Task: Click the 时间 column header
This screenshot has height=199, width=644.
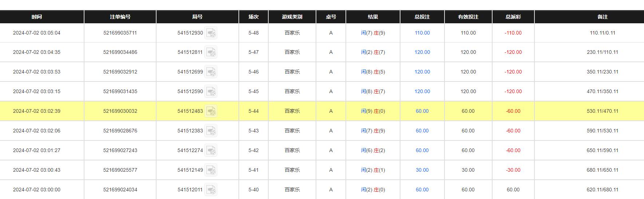Action: [x=37, y=17]
